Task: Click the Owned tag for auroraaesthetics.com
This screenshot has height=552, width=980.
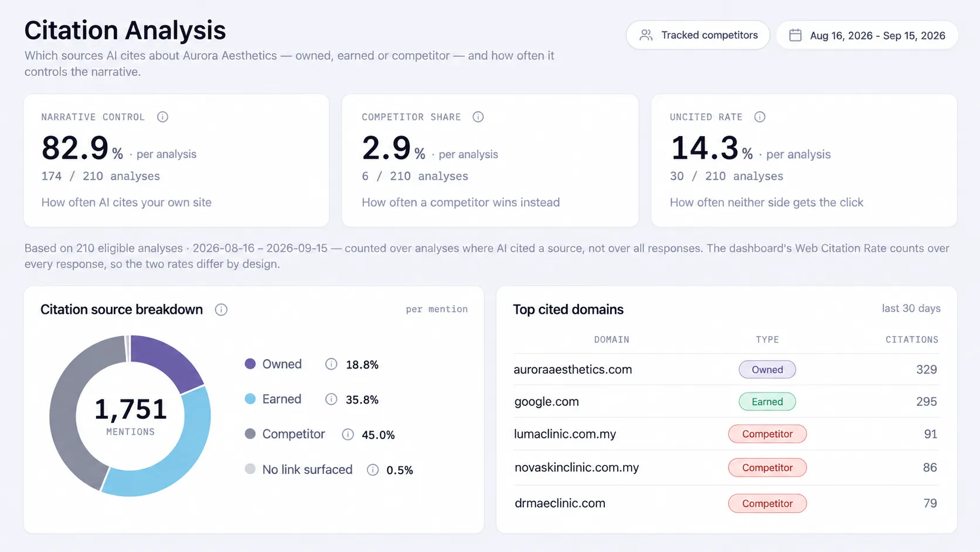Action: 767,370
